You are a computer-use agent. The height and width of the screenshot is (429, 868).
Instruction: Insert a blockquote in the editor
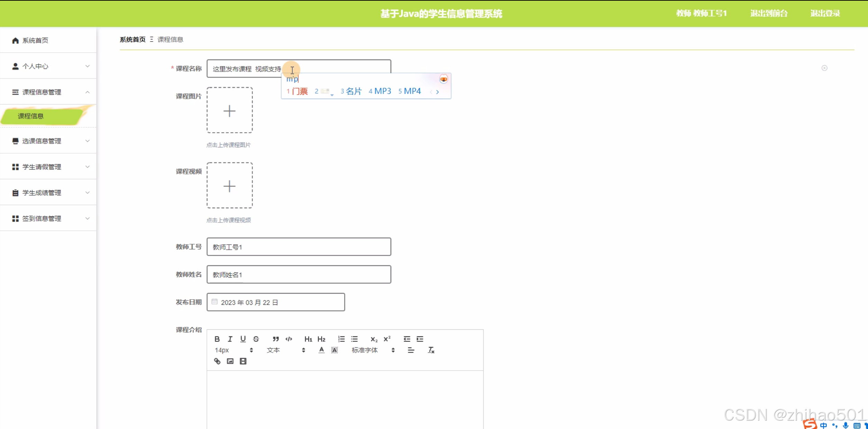pyautogui.click(x=275, y=339)
